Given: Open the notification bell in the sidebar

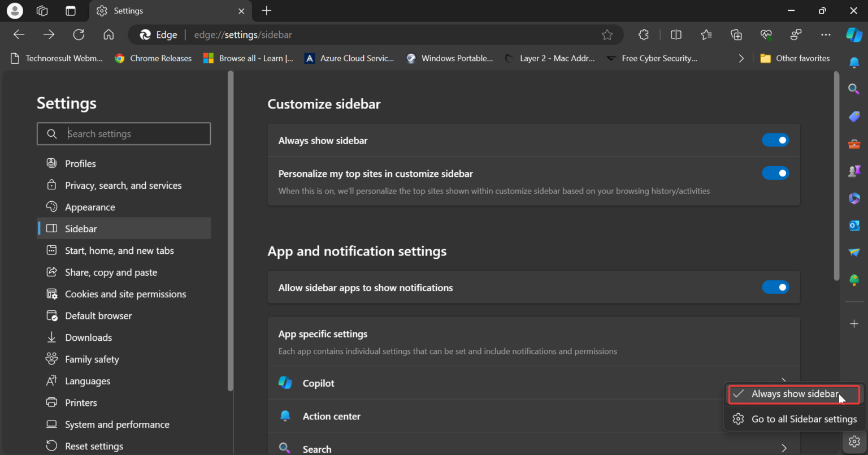Looking at the screenshot, I should [854, 62].
